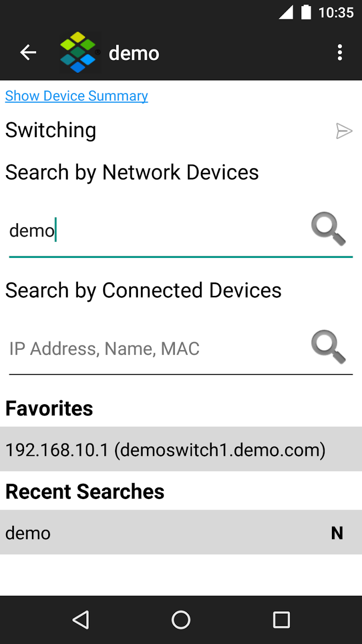
Task: Tap the battery icon in status bar
Action: 306,12
